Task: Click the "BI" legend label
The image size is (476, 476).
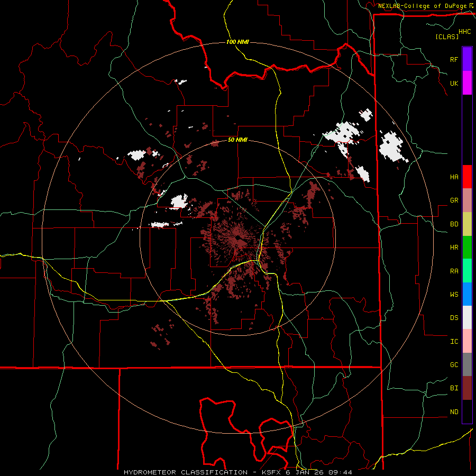Action: click(454, 388)
